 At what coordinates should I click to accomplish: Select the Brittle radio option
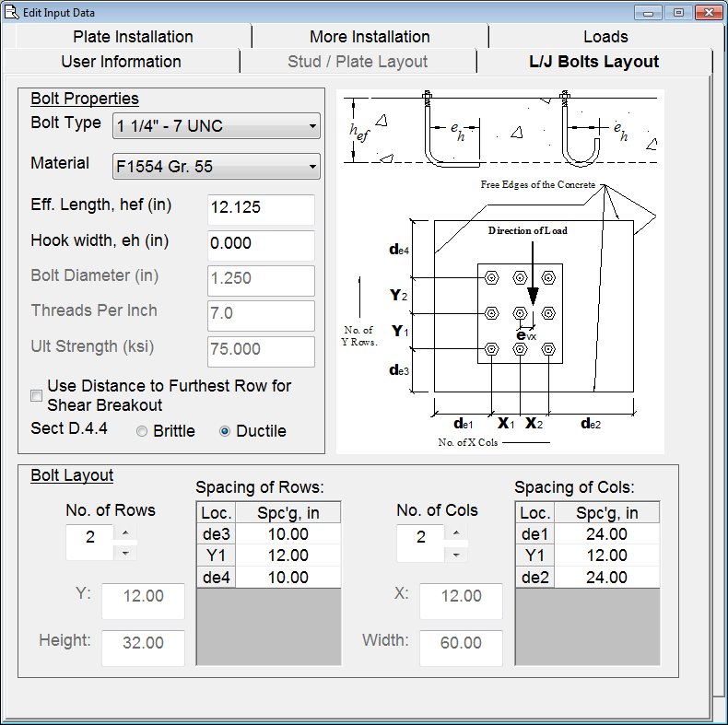tap(142, 431)
